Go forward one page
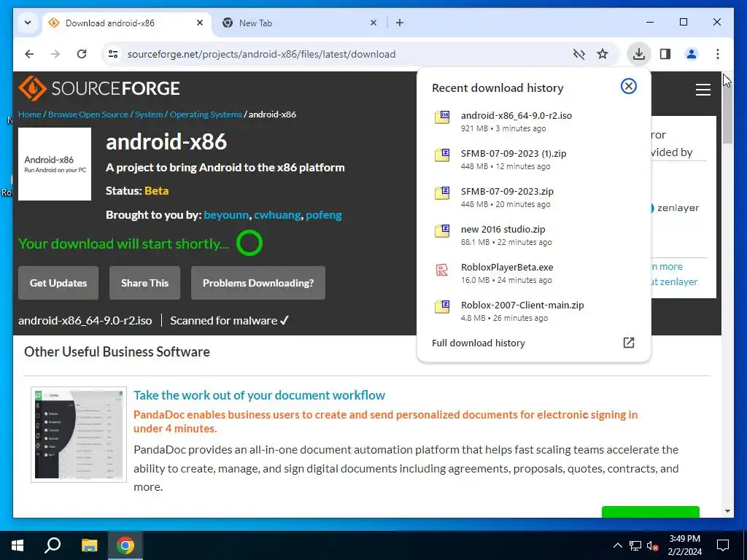Viewport: 747px width, 560px height. click(x=55, y=54)
